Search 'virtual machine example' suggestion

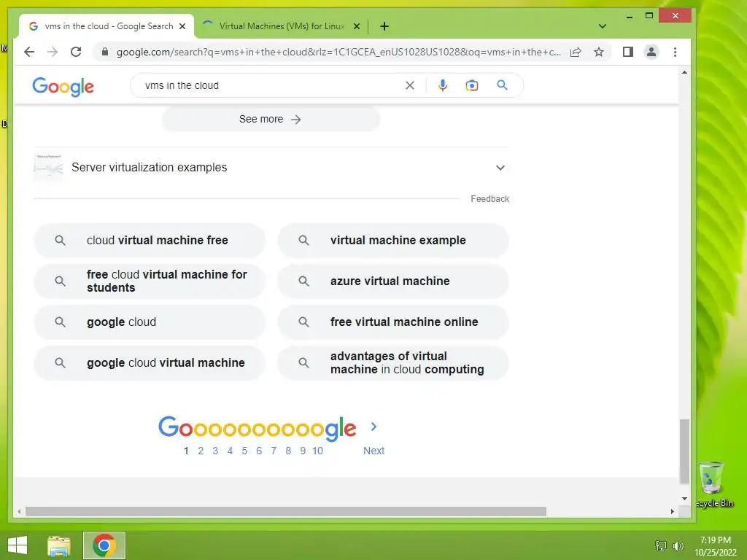[393, 241]
